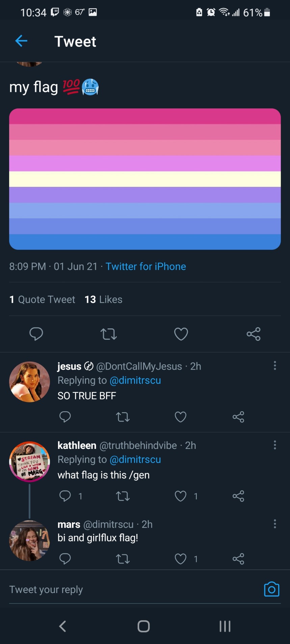Open camera icon next to reply field
The width and height of the screenshot is (290, 644).
[271, 589]
